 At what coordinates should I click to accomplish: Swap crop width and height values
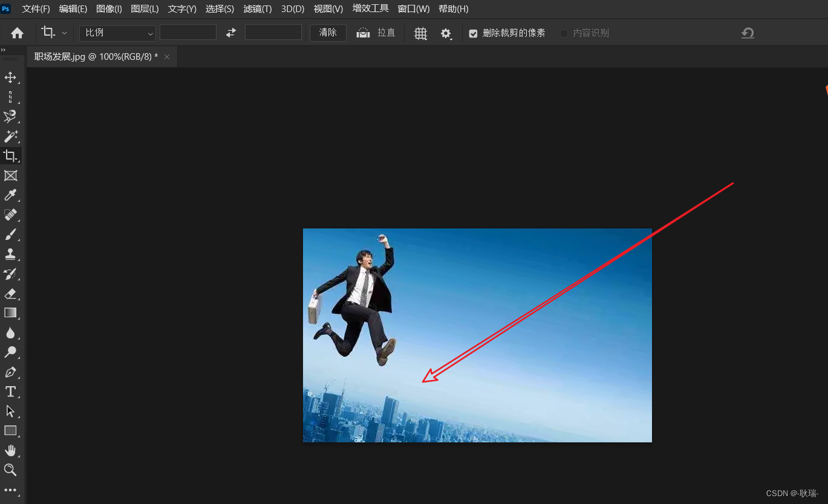230,33
